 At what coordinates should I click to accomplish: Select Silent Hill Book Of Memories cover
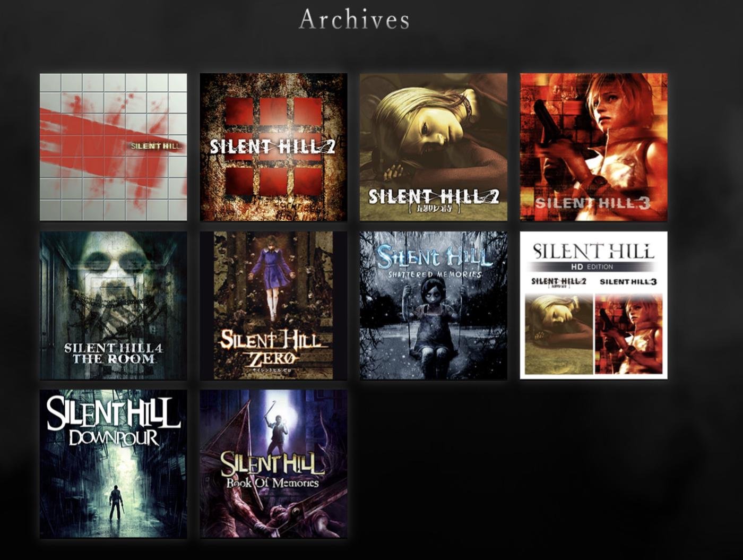(273, 464)
